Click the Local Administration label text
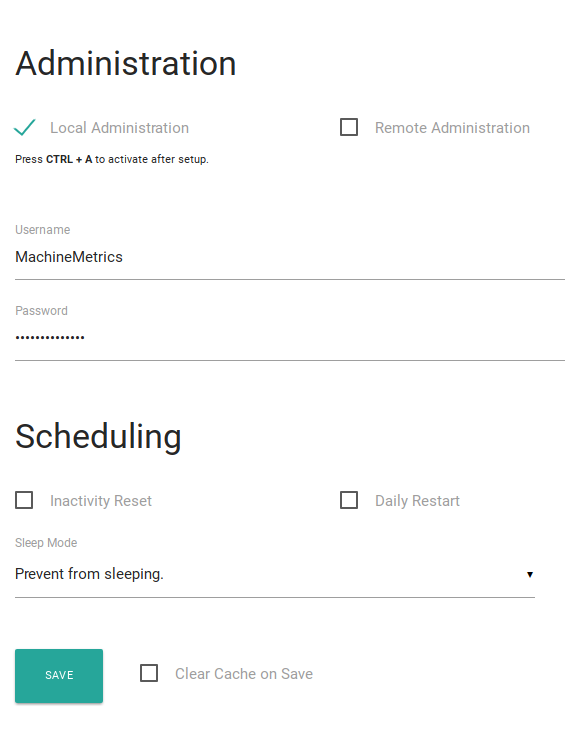 (119, 128)
